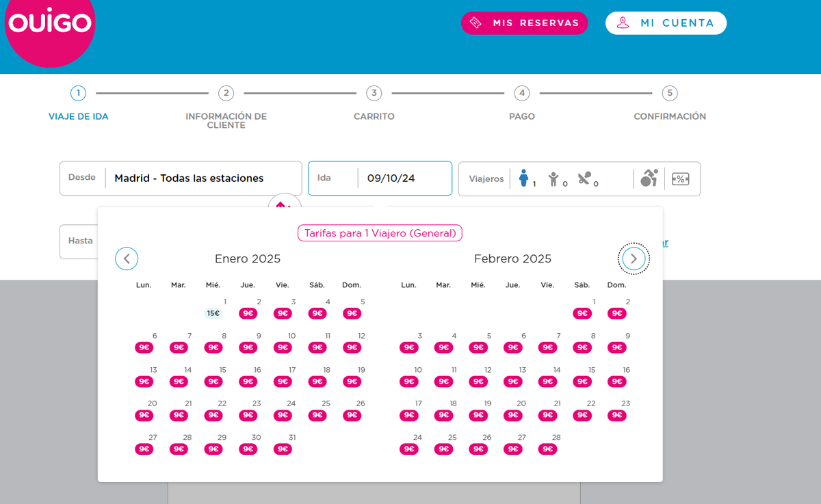Image resolution: width=821 pixels, height=504 pixels.
Task: Expand the Viajeros passenger selector
Action: point(486,178)
